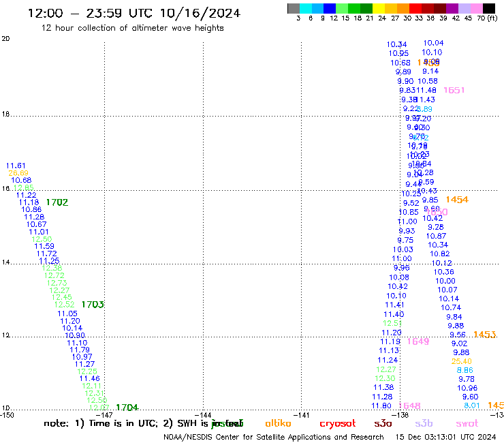Click the green wave height value '12.30'
This screenshot has width=504, height=443.
click(x=385, y=378)
